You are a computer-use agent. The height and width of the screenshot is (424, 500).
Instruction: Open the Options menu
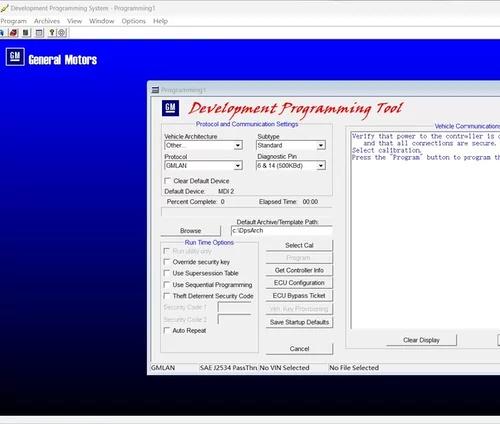(x=134, y=21)
